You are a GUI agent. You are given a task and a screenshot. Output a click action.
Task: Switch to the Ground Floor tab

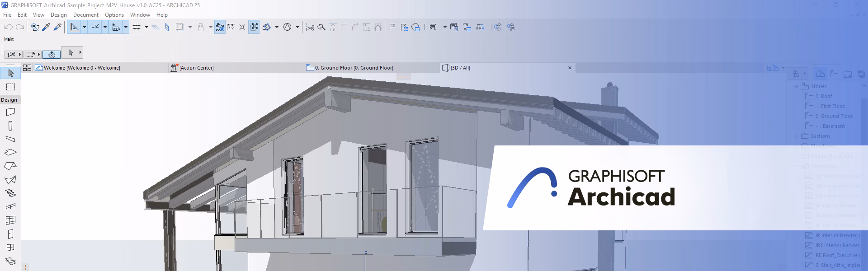(x=354, y=68)
